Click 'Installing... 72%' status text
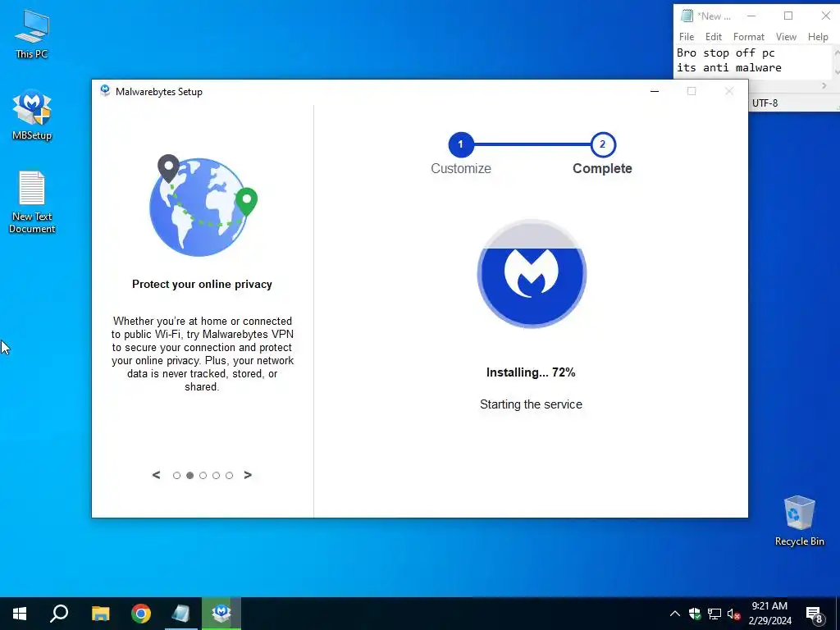 (531, 373)
